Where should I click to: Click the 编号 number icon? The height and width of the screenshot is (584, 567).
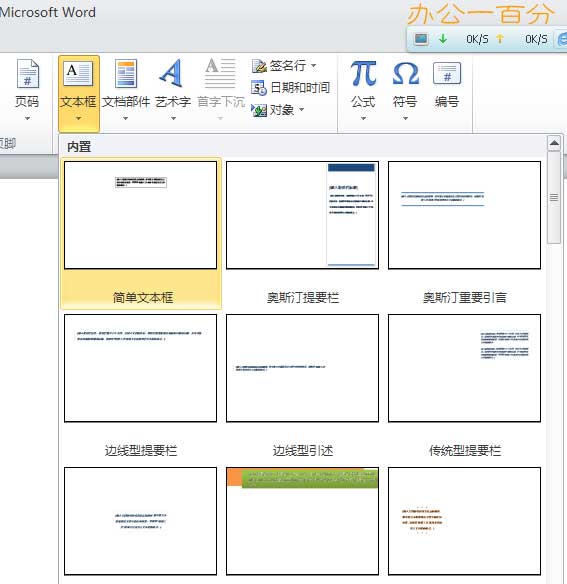[x=447, y=73]
